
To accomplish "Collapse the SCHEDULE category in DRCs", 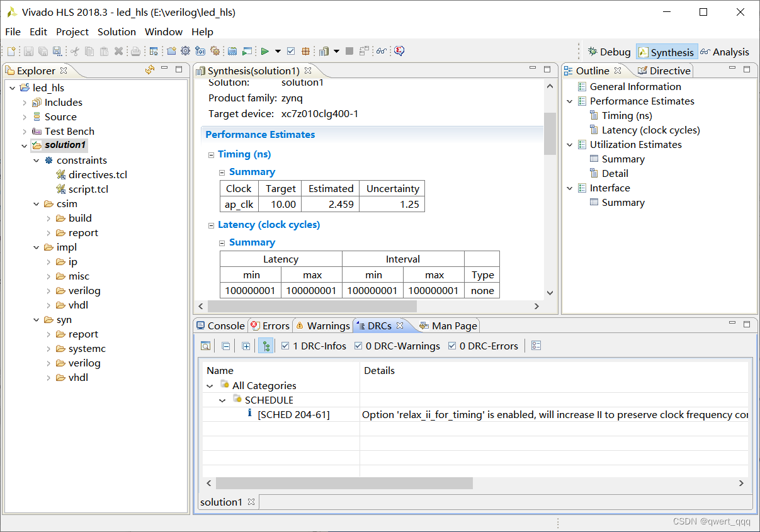I will point(222,400).
